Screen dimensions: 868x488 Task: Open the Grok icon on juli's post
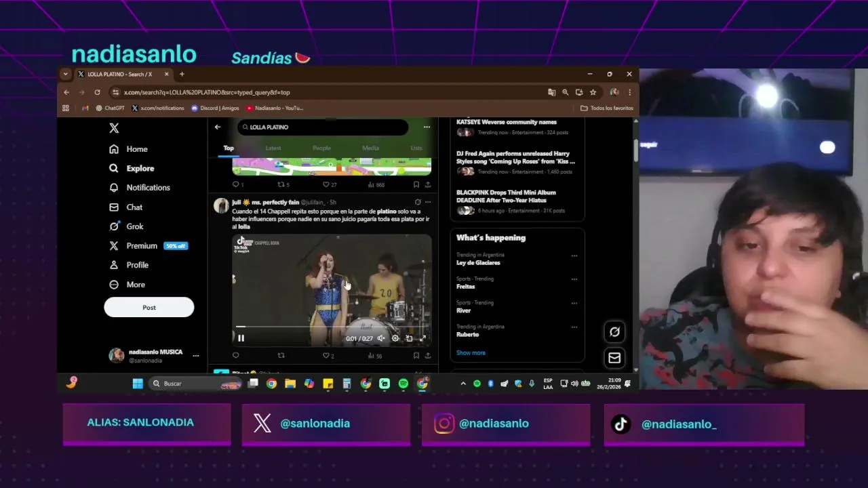coord(418,202)
